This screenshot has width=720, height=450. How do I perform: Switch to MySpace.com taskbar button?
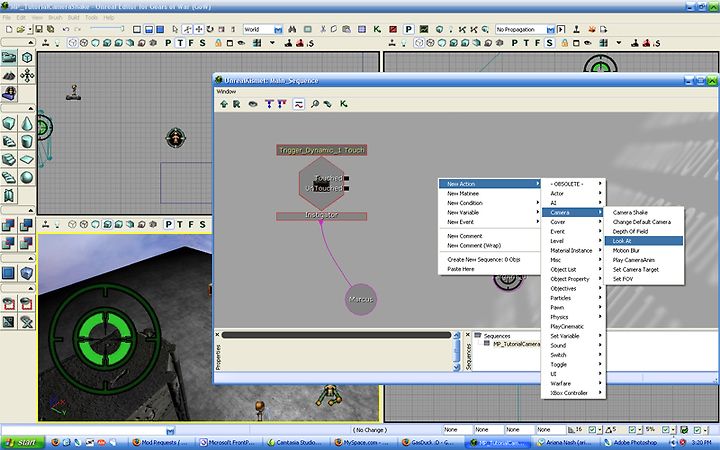point(362,443)
